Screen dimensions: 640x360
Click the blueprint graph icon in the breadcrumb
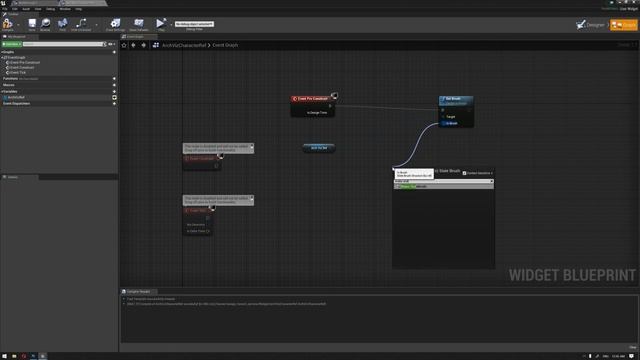(x=156, y=45)
